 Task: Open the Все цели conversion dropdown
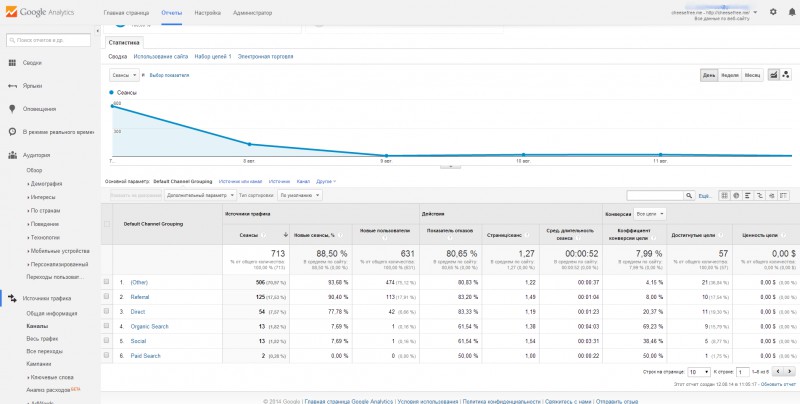pos(650,214)
